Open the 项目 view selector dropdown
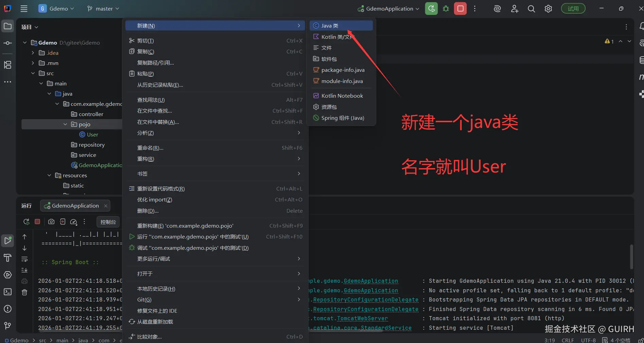The width and height of the screenshot is (644, 343). point(30,27)
